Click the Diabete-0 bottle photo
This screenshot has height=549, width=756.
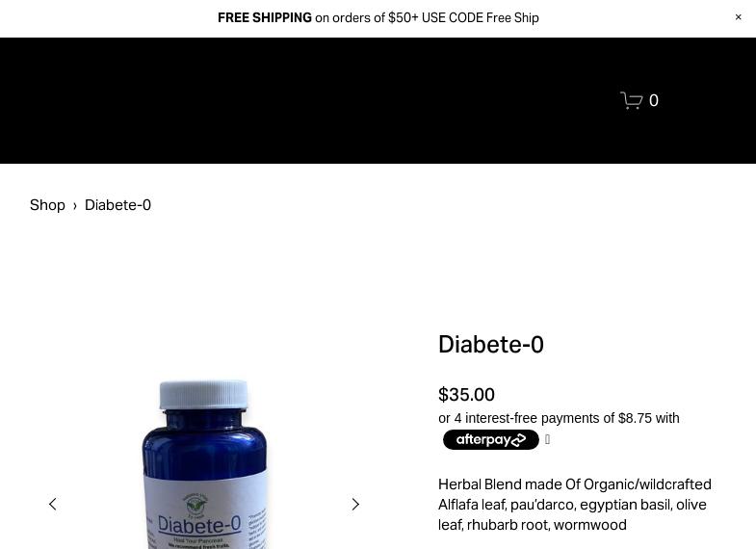pos(204,464)
